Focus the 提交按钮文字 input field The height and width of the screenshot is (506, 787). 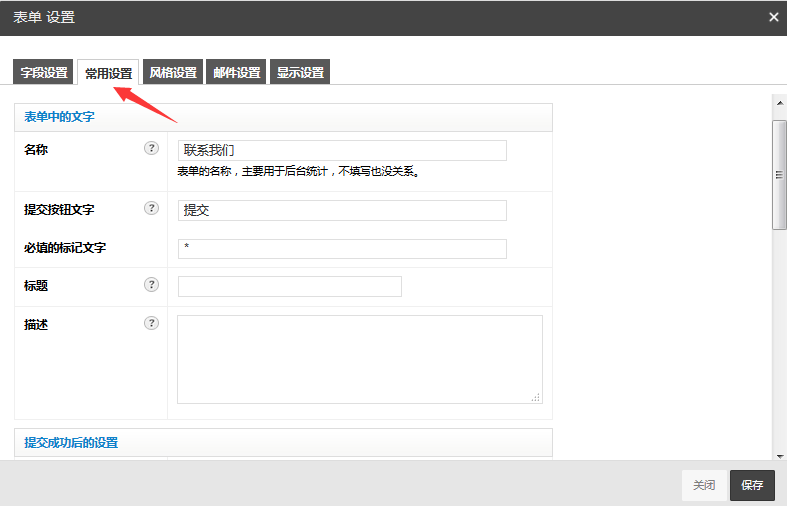tap(342, 210)
